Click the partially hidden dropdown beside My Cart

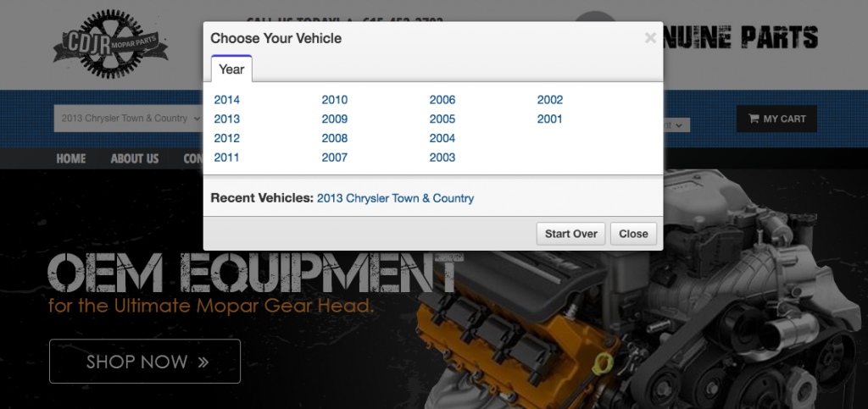(x=676, y=125)
